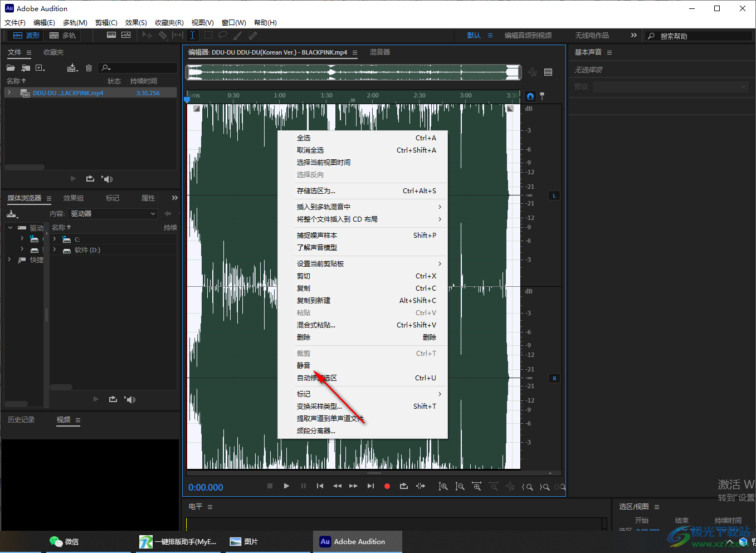Switch to Waveform view

tap(27, 35)
